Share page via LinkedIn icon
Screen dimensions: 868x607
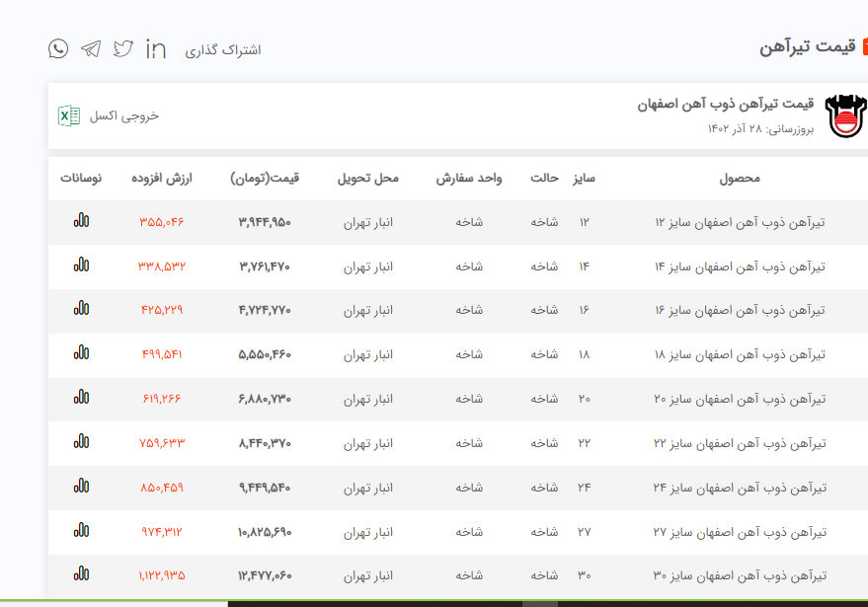point(155,48)
